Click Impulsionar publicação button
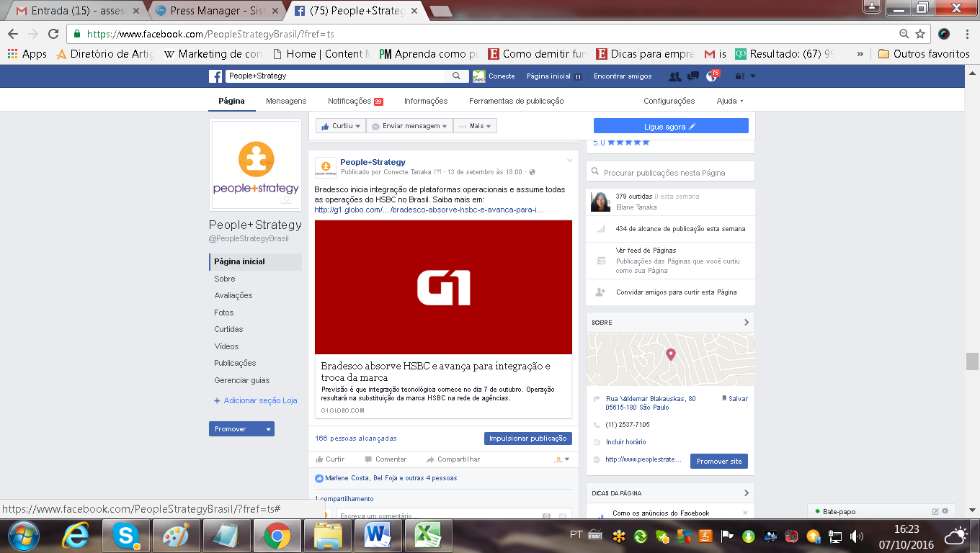The image size is (980, 553). tap(528, 438)
